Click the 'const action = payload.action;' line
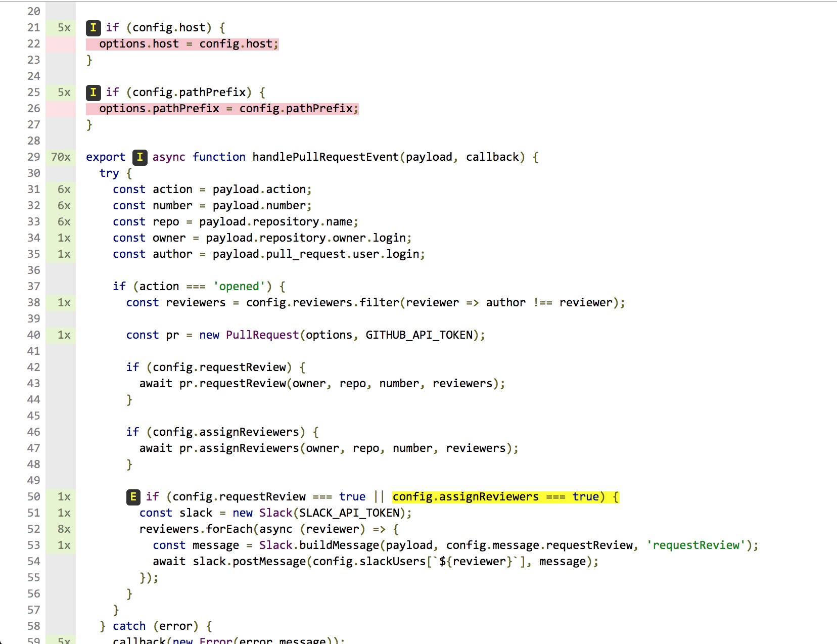Image resolution: width=837 pixels, height=644 pixels. [x=212, y=190]
